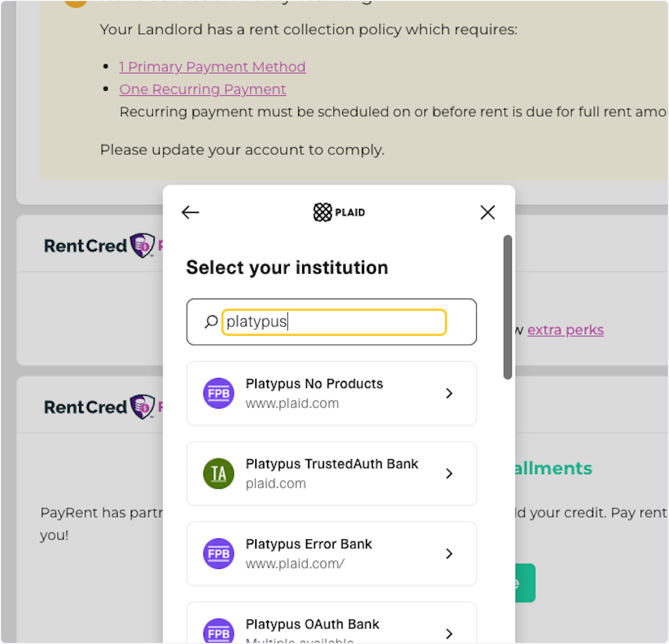Click the Platypus No Products FPB logo
669x644 pixels.
[x=219, y=393]
